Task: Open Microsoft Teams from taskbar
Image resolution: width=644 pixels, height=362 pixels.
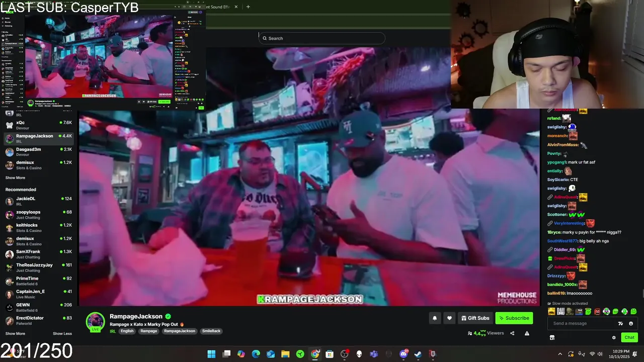Action: coord(374,354)
